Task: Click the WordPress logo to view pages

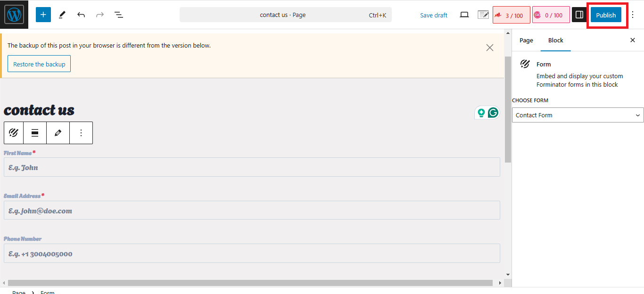Action: coord(14,15)
